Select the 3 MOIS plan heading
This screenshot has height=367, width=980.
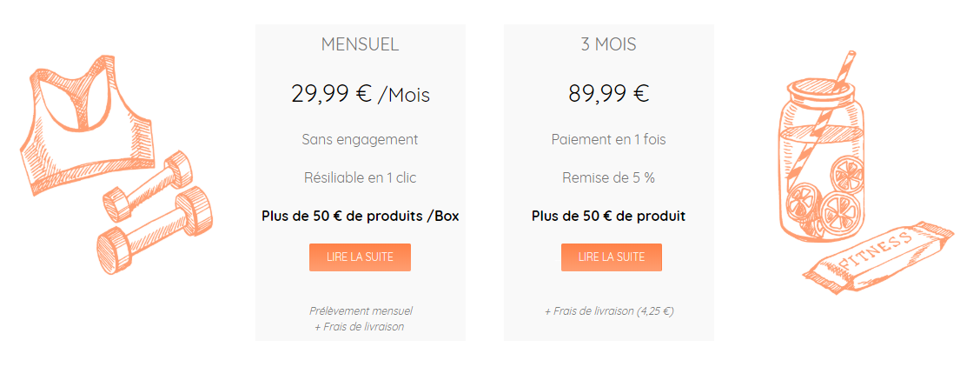[x=609, y=44]
